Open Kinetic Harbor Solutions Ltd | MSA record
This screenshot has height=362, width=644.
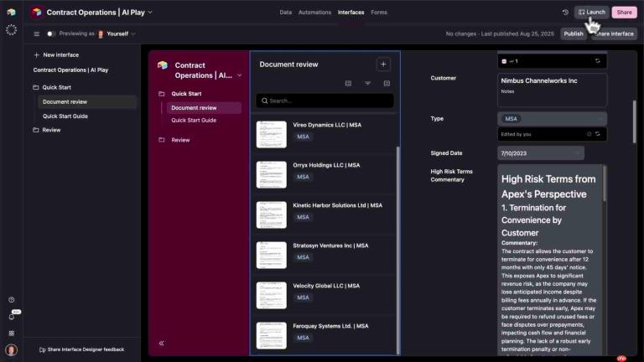click(x=325, y=215)
